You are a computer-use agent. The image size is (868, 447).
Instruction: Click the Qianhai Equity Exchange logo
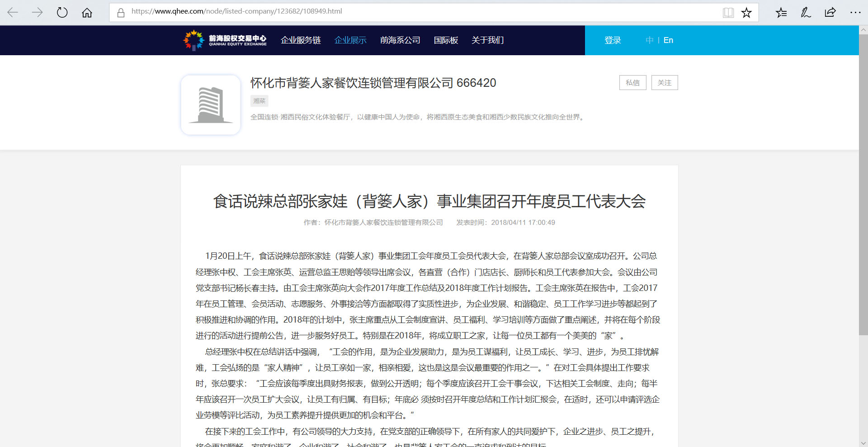click(225, 40)
